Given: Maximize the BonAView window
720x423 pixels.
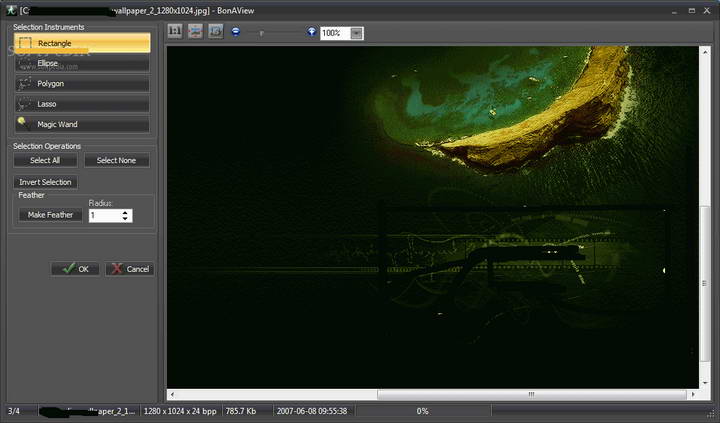Looking at the screenshot, I should tap(692, 11).
